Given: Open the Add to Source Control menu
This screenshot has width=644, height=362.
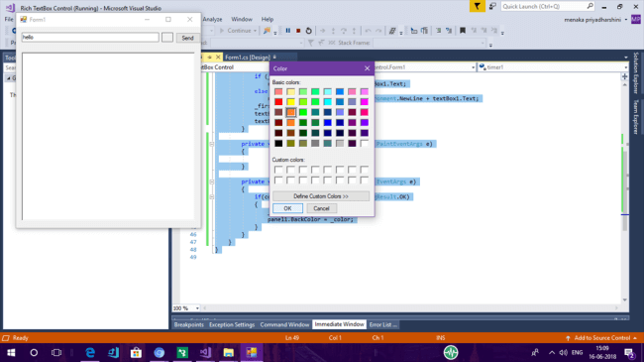Looking at the screenshot, I should (x=601, y=338).
